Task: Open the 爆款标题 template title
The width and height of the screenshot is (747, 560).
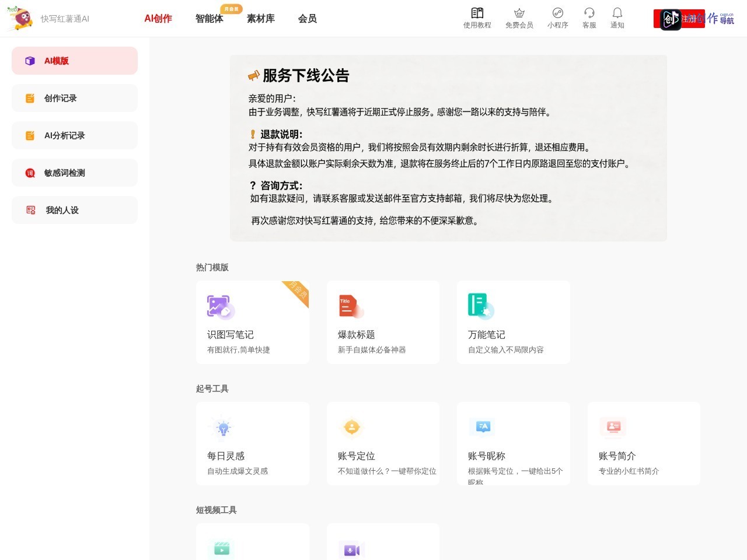Action: [357, 335]
